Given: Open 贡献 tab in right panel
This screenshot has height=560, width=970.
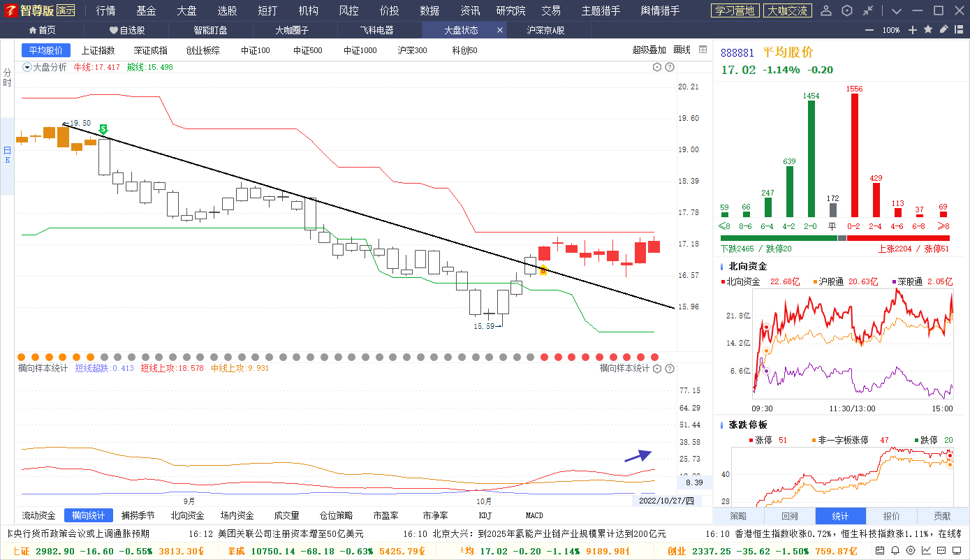Looking at the screenshot, I should pyautogui.click(x=943, y=516).
